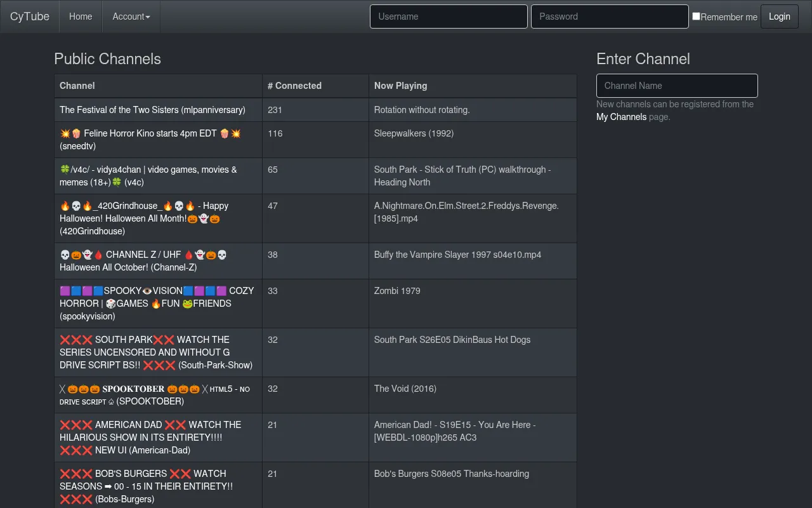Open the /v4c/ vidya4chan channel
Screen dimensions: 812x508
pyautogui.click(x=148, y=176)
